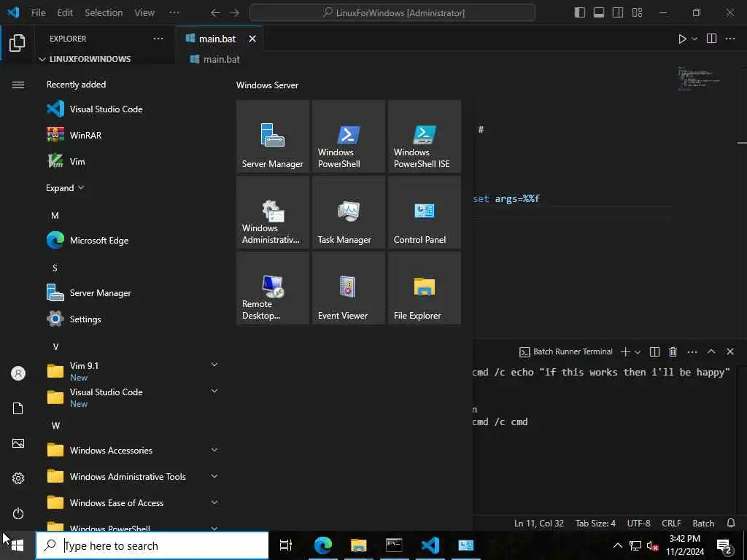Open VS Code notifications bell
Viewport: 747px width, 560px height.
[x=731, y=523]
